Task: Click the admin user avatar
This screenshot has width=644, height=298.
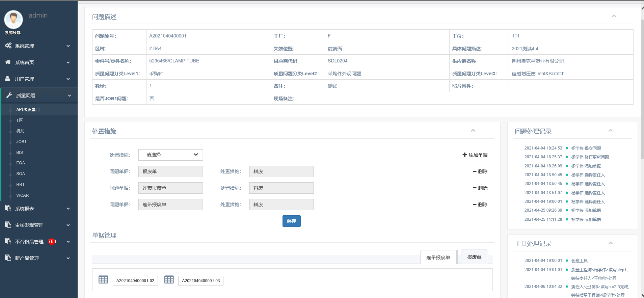Action: (14, 19)
